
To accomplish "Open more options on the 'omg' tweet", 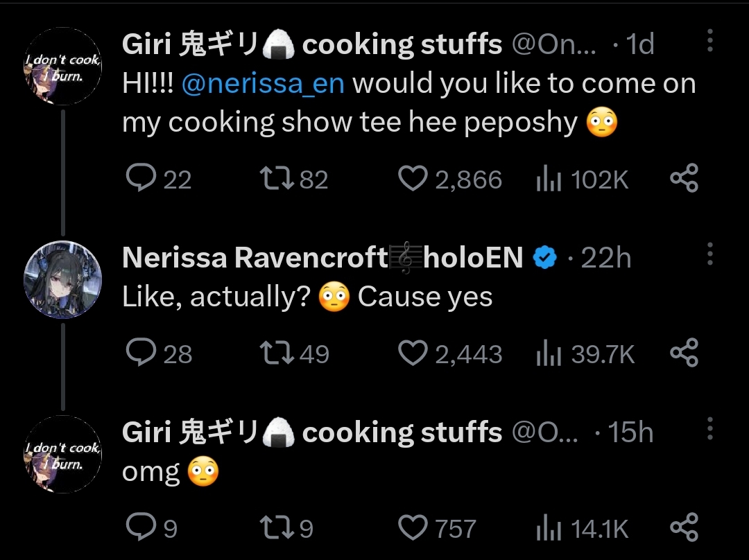I will [710, 430].
